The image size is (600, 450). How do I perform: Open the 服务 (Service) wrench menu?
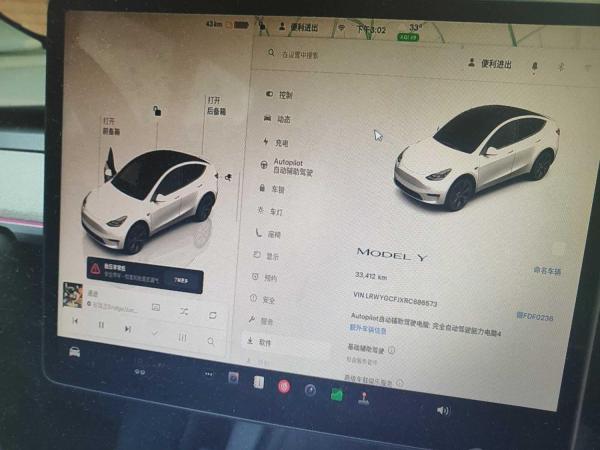(x=261, y=321)
